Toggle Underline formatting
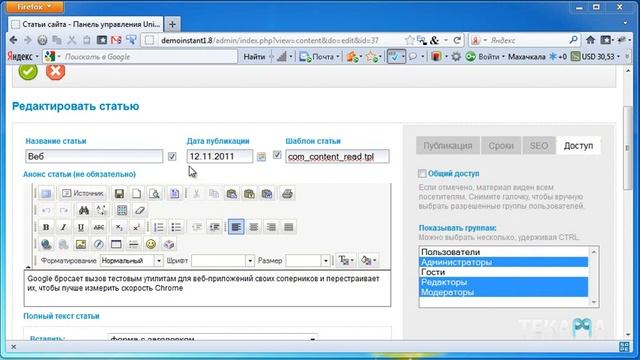Image resolution: width=640 pixels, height=360 pixels. 81,227
